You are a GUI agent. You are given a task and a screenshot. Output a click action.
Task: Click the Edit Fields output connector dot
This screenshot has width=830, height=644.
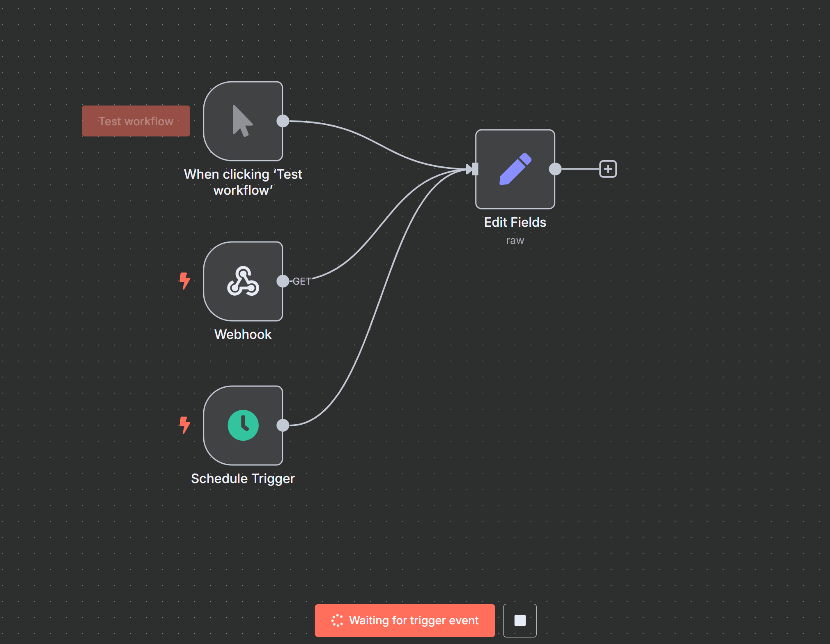tap(555, 169)
